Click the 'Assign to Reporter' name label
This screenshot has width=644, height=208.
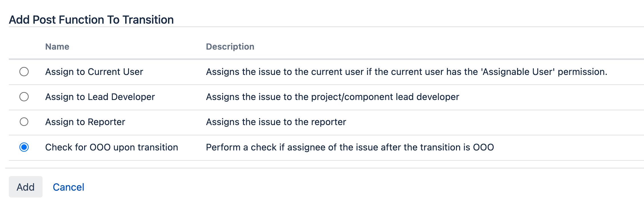point(85,122)
